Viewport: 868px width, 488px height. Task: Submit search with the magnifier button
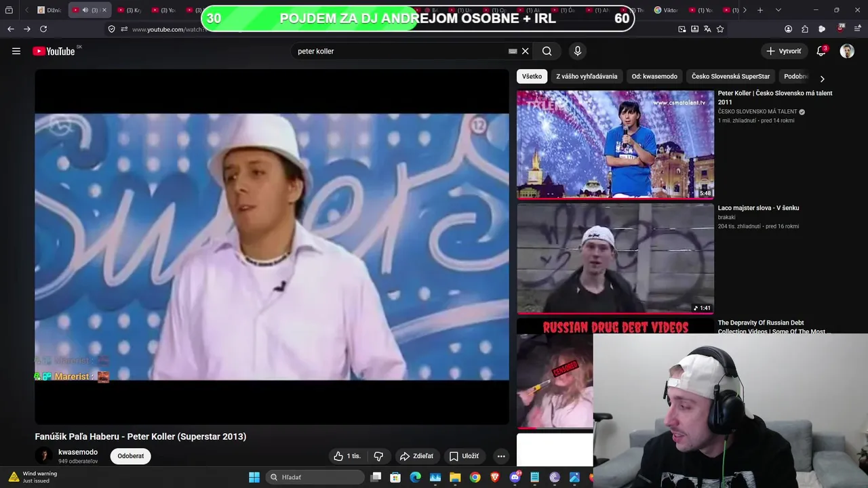click(x=547, y=51)
